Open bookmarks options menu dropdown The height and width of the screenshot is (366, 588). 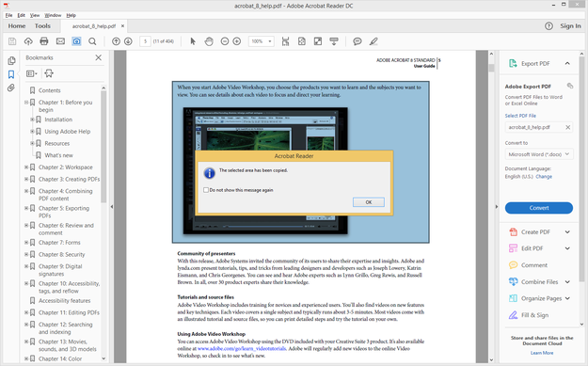(31, 73)
